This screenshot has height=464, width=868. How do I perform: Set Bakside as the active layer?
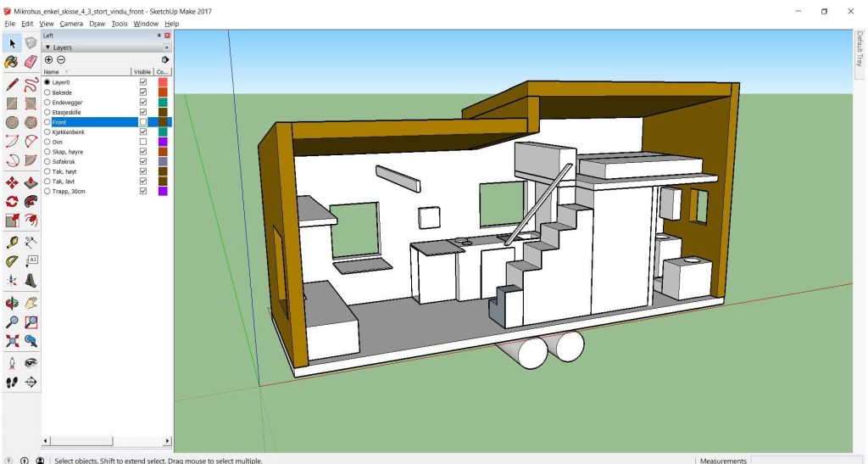47,92
